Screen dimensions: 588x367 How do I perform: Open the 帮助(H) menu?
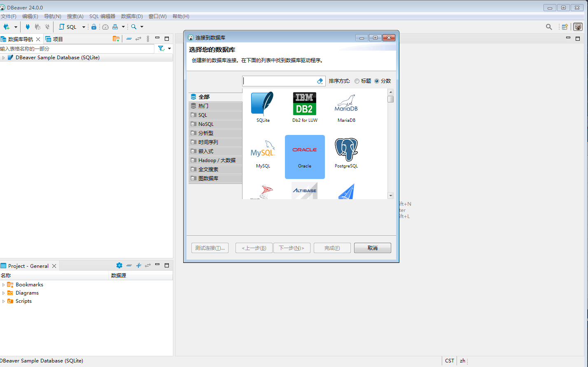pos(181,16)
